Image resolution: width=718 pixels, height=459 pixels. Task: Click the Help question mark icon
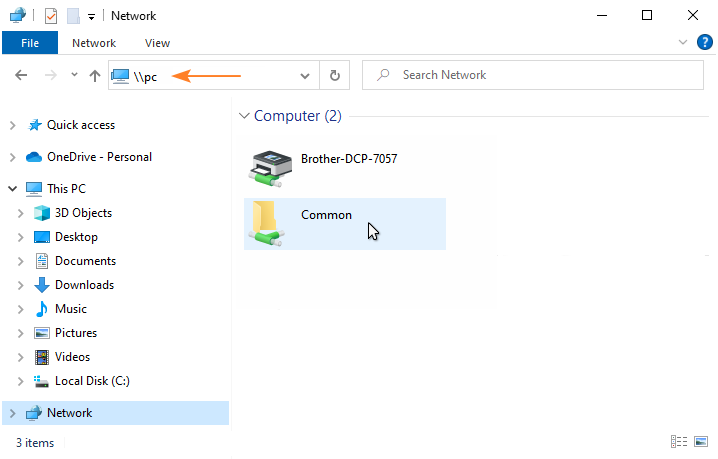pyautogui.click(x=704, y=42)
